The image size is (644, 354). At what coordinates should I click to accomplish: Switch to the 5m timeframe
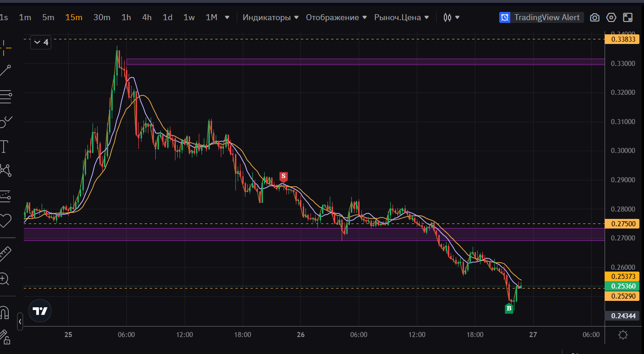pyautogui.click(x=48, y=17)
